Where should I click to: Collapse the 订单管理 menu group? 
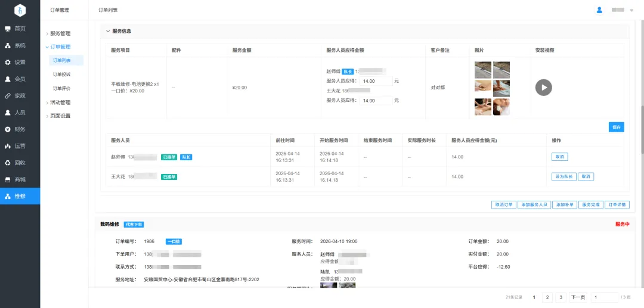60,46
